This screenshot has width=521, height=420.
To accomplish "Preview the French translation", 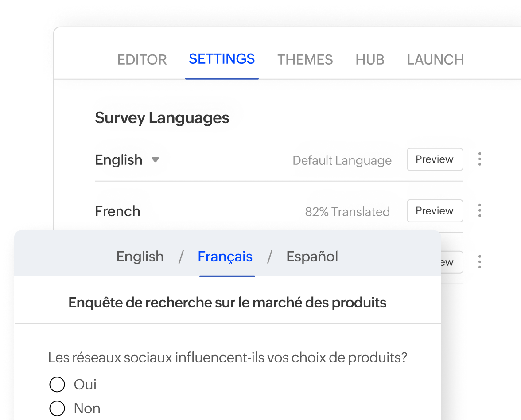I will point(435,211).
